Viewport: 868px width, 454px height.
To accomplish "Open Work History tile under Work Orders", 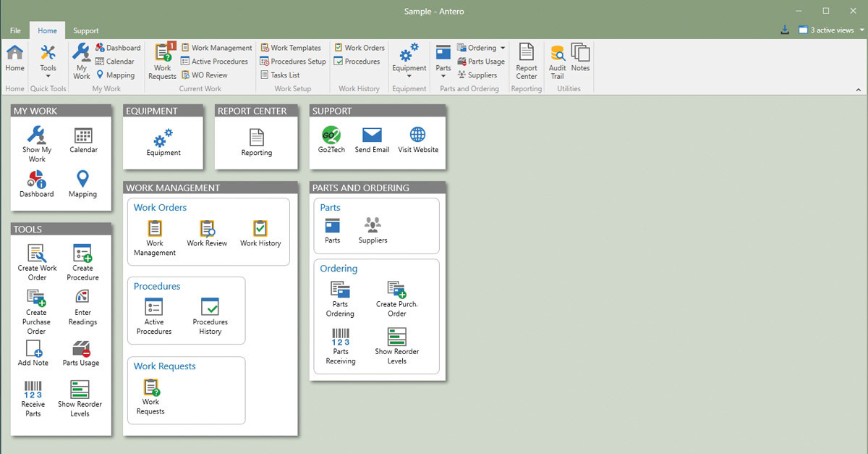I will 260,234.
